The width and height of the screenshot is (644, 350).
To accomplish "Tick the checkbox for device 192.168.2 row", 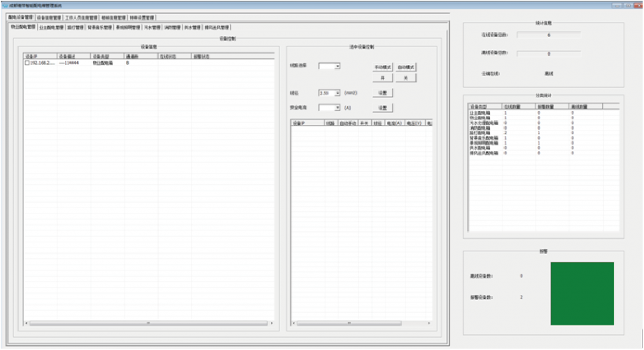I will click(27, 63).
